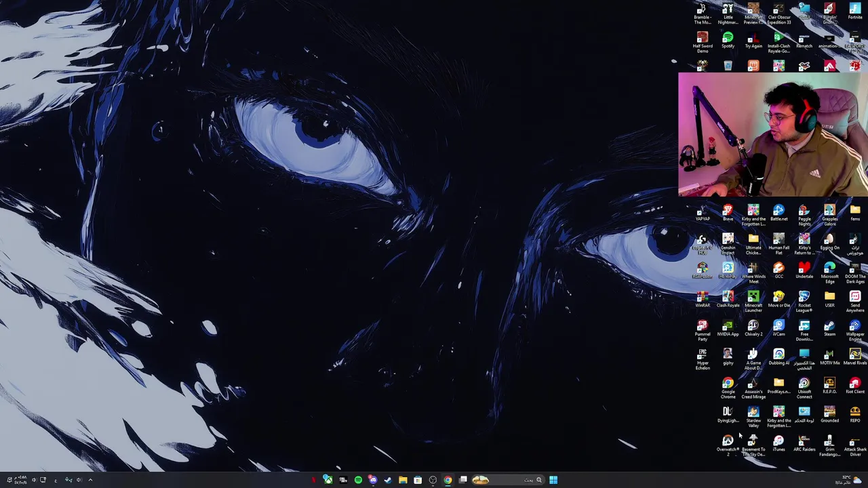Select the Grim Fandango shortcut

829,446
